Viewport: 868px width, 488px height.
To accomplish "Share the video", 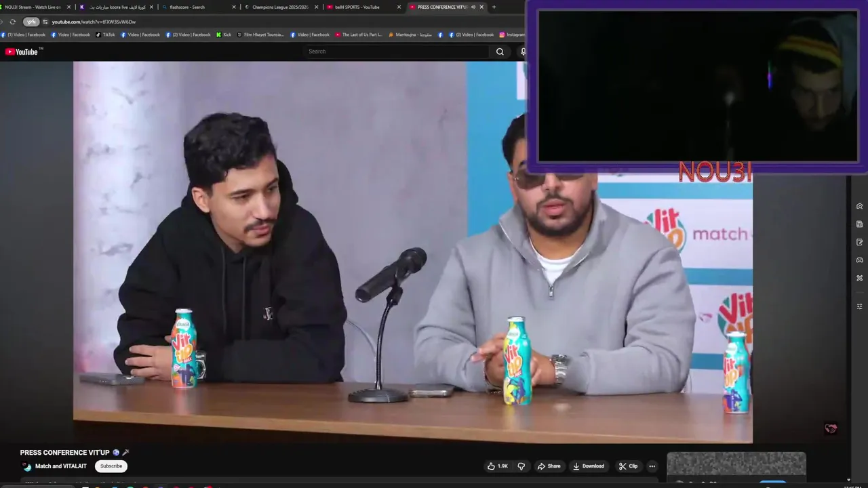I will tap(549, 466).
